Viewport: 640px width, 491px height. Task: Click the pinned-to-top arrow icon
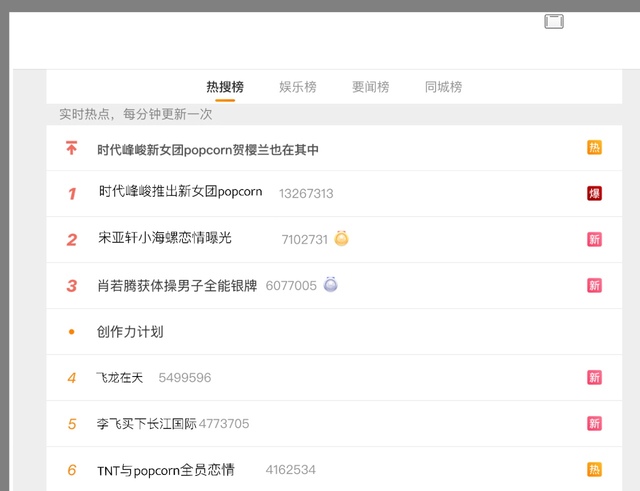(71, 148)
